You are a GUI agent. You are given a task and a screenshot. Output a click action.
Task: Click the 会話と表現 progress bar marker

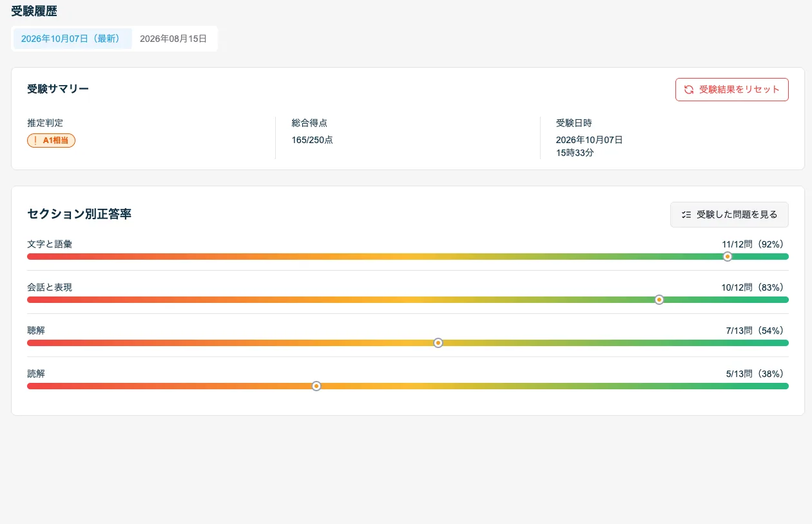tap(659, 300)
